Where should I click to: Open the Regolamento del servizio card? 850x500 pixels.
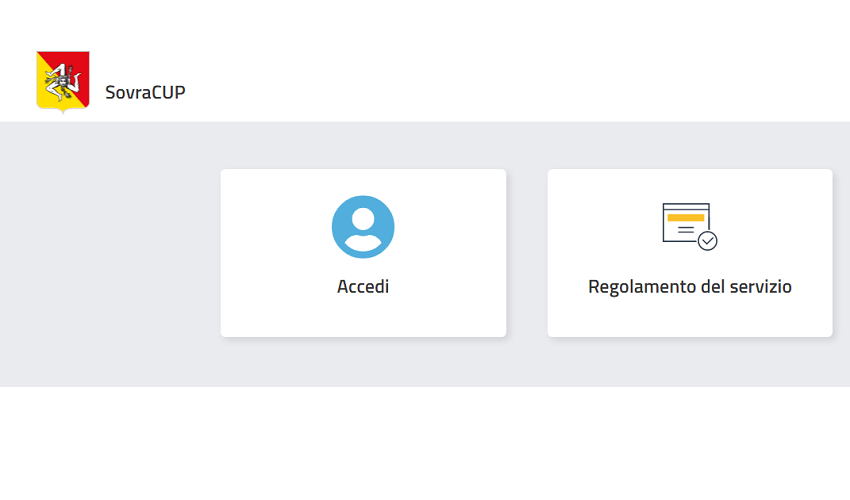(690, 253)
